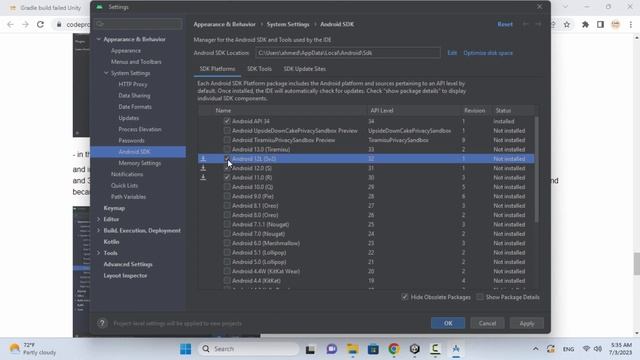The width and height of the screenshot is (640, 360).
Task: Open the Chat app in the taskbar
Action: pos(331,349)
